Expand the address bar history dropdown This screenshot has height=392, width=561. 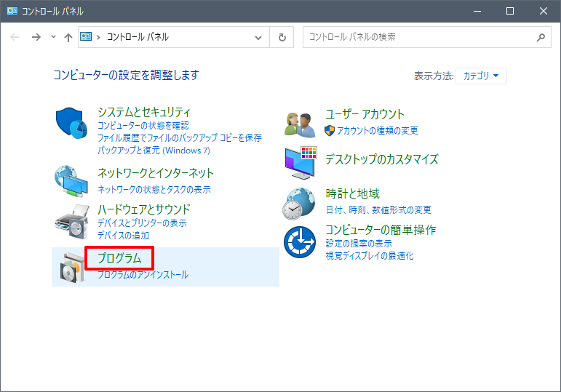coord(258,37)
